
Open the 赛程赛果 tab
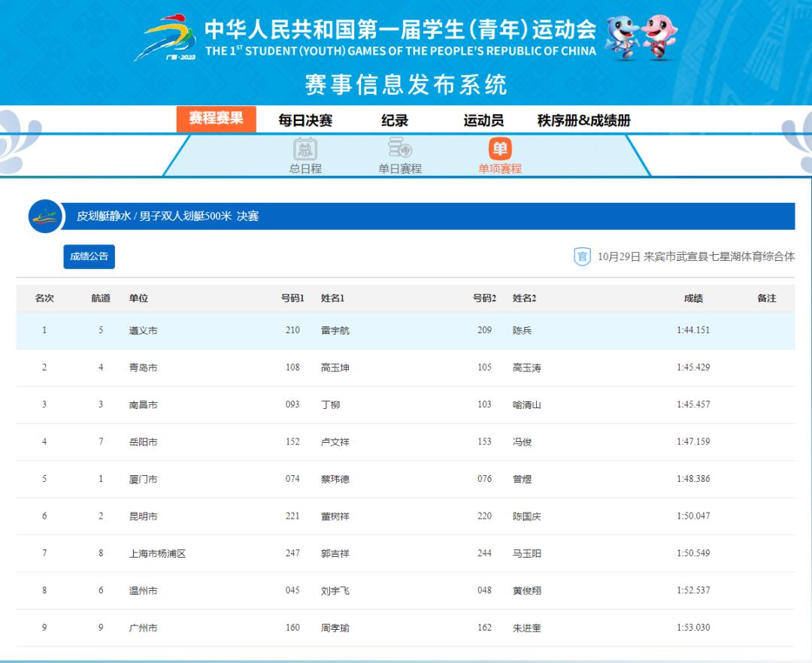216,119
